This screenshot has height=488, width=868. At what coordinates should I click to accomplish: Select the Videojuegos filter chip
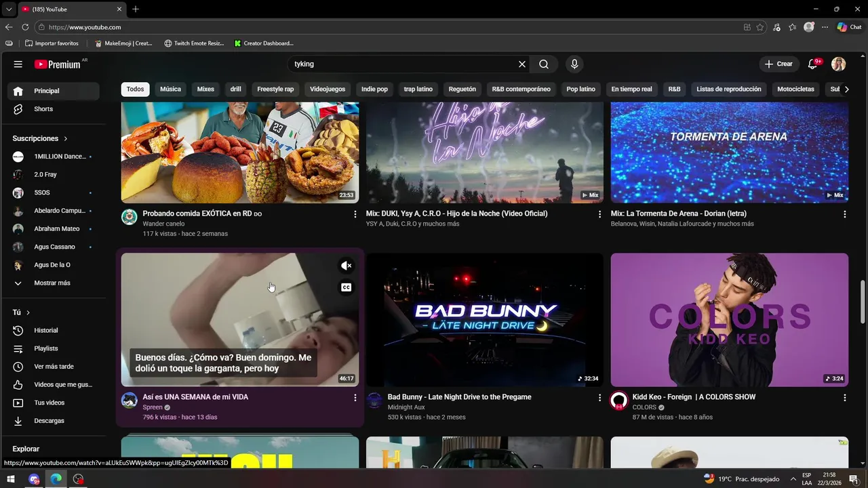tap(328, 89)
